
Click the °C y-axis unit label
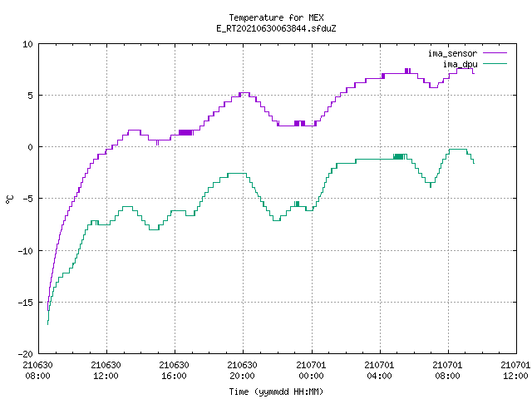pyautogui.click(x=9, y=199)
